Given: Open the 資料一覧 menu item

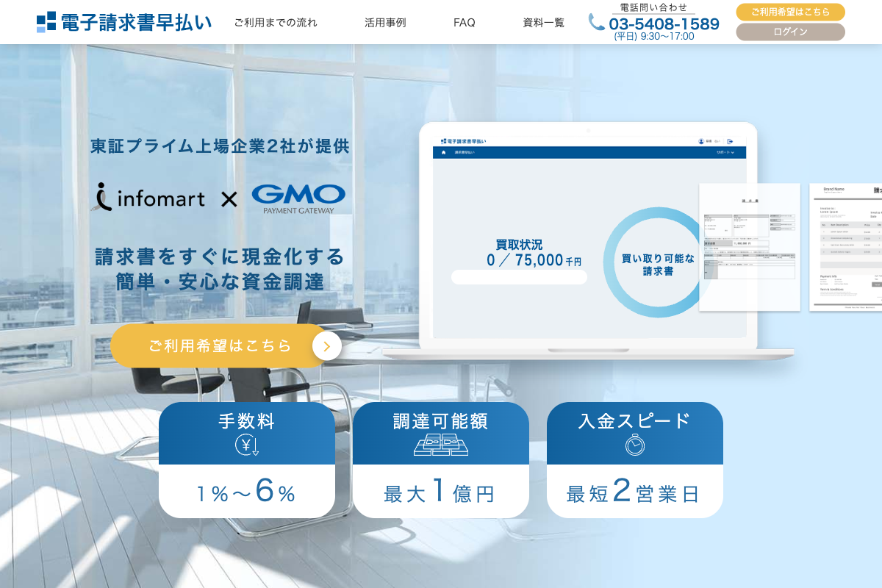Looking at the screenshot, I should tap(544, 23).
